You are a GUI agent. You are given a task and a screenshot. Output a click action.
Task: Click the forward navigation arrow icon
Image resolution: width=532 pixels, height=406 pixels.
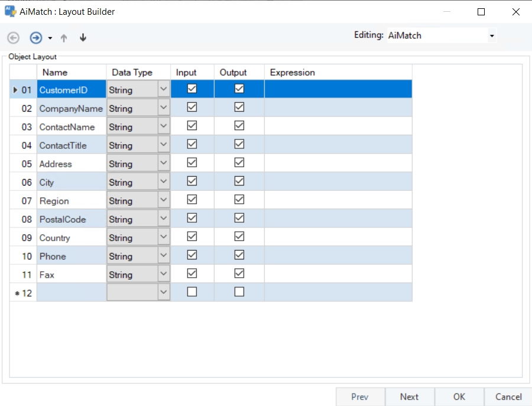coord(36,38)
